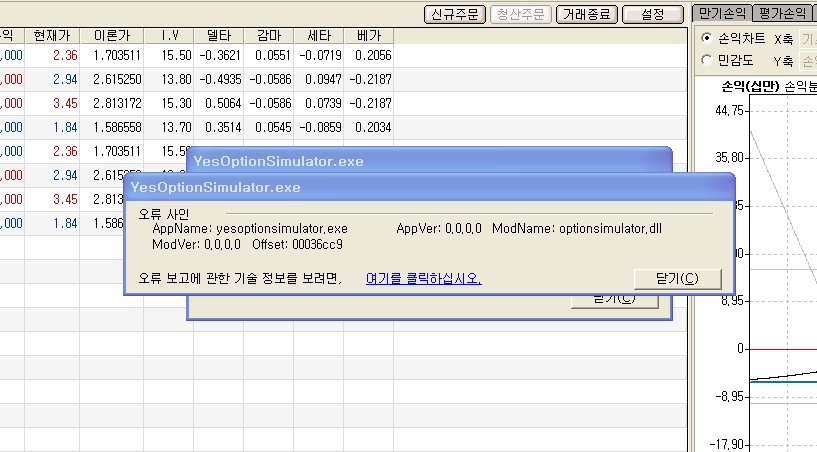Select the 손익차트 radio option
The image size is (817, 452).
[x=708, y=38]
